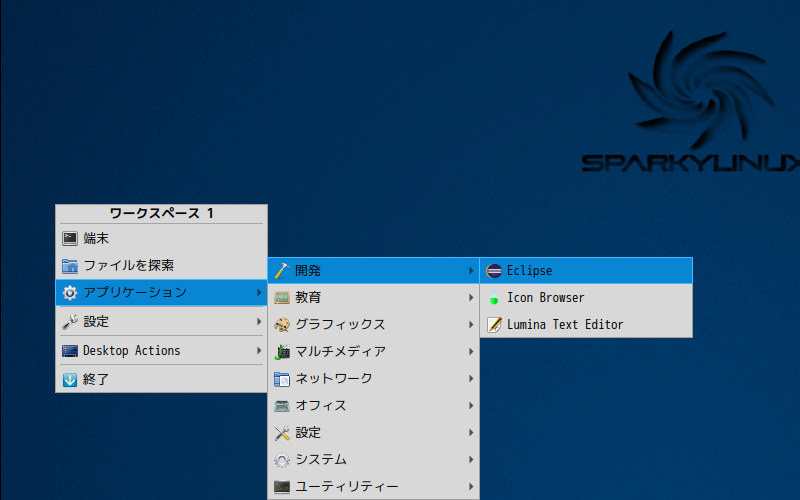Select the アプリケーション menu item
This screenshot has width=800, height=500.
(x=161, y=292)
